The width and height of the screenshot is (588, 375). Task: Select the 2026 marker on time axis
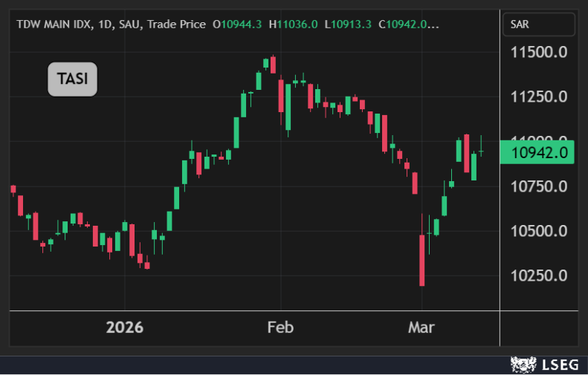[x=124, y=327]
